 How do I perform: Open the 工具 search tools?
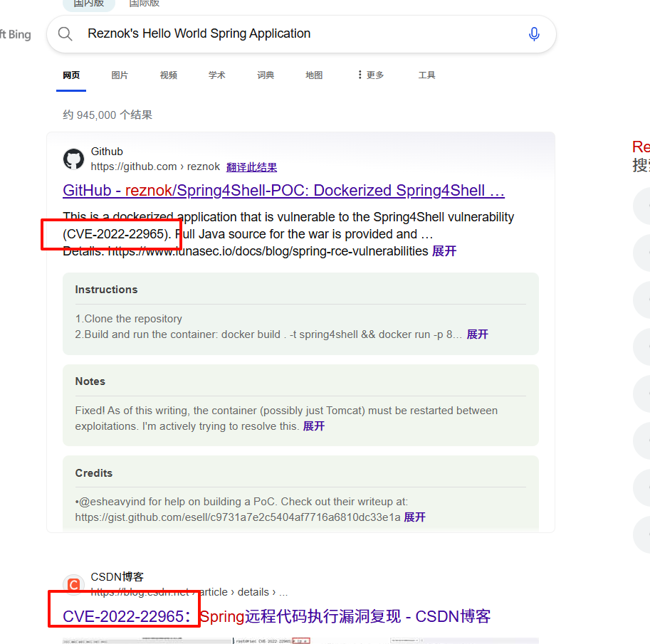(426, 75)
